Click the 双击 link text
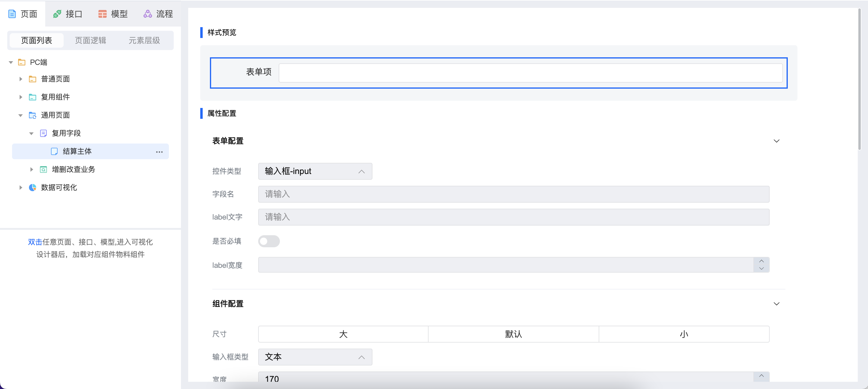 pos(35,242)
